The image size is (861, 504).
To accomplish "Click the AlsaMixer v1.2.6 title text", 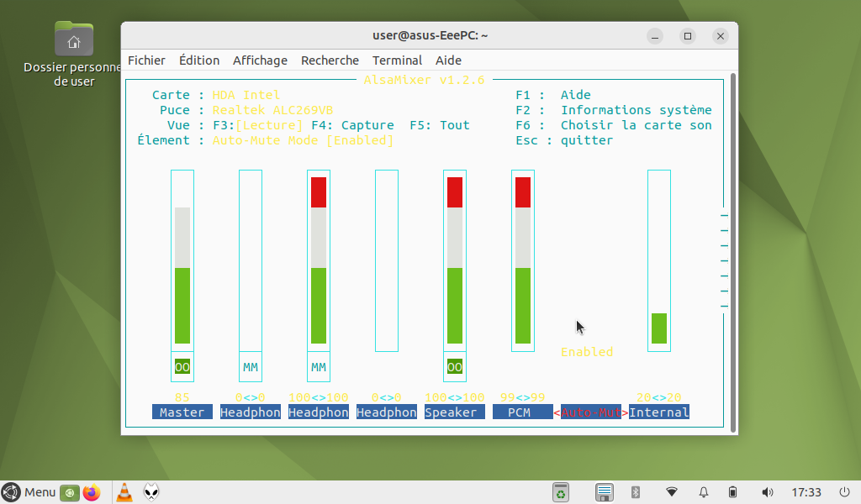I will [424, 80].
